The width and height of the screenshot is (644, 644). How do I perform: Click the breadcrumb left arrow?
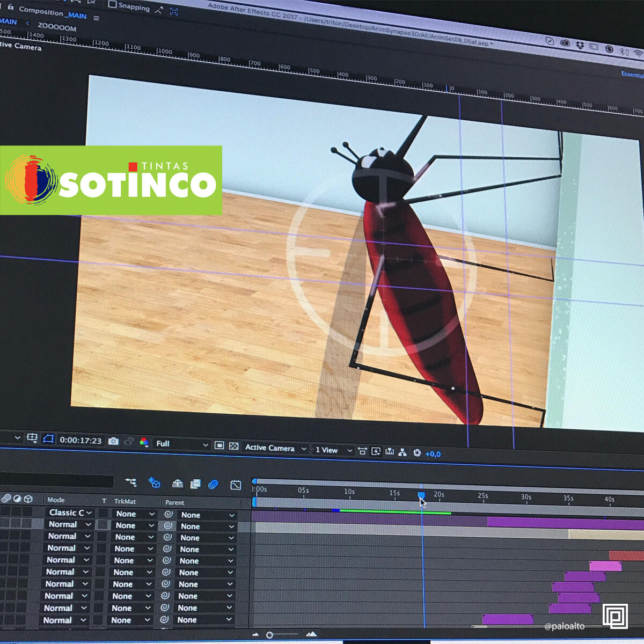tap(27, 24)
